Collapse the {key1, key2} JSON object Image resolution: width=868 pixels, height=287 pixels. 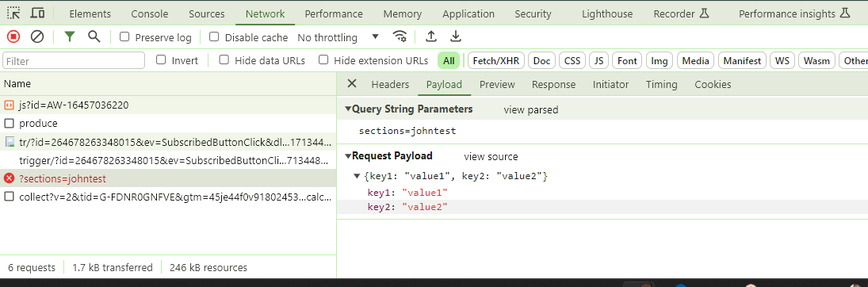pyautogui.click(x=357, y=176)
